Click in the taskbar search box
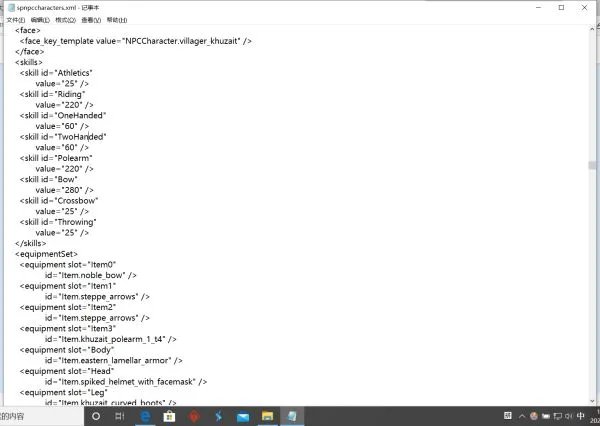The height and width of the screenshot is (426, 600). [40, 415]
